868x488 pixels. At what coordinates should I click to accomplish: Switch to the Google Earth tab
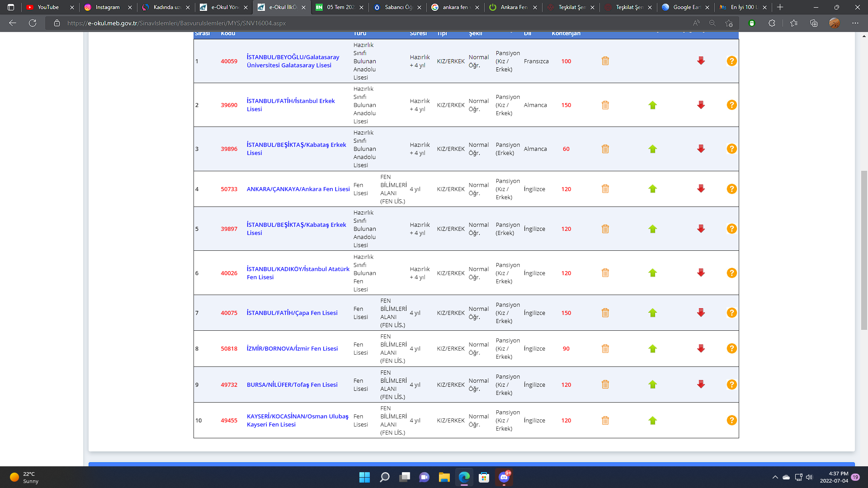tap(686, 7)
